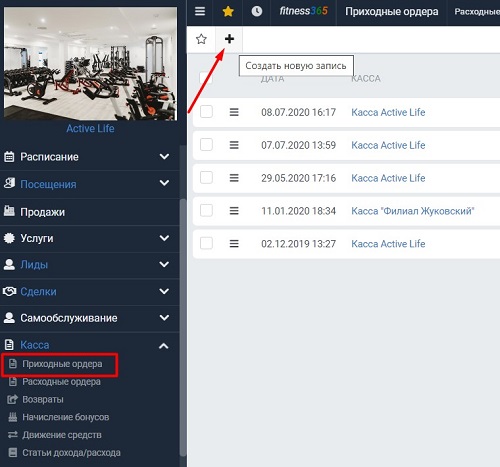Click the date 08.07.2020 16:17
The height and width of the screenshot is (467, 500).
[298, 112]
